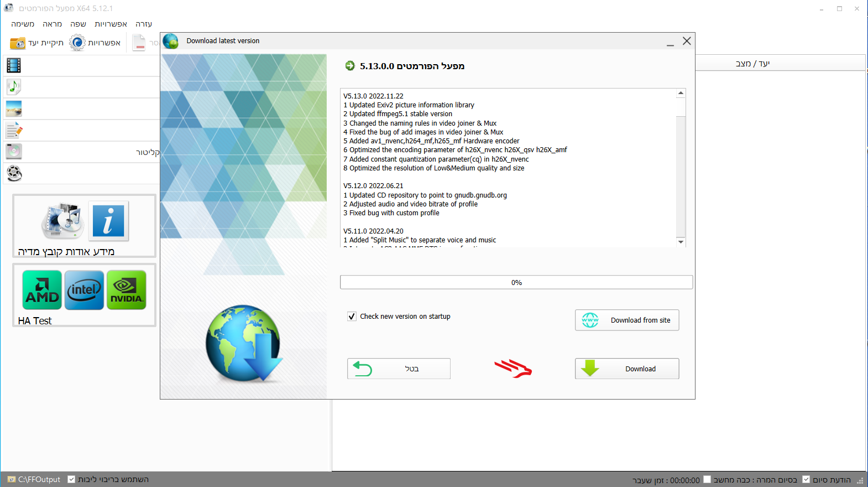This screenshot has width=868, height=487.
Task: Click the dialog title globe icon
Action: point(171,41)
